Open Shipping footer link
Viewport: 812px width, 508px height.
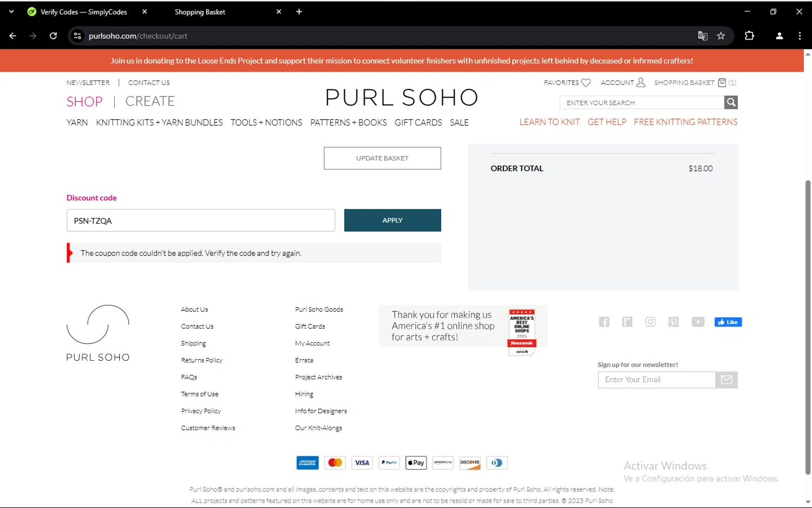193,343
